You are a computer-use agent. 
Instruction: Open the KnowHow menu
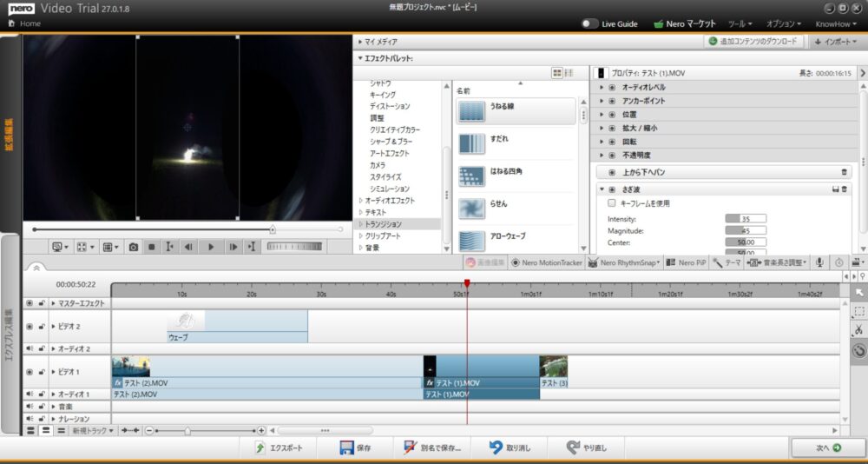[838, 23]
